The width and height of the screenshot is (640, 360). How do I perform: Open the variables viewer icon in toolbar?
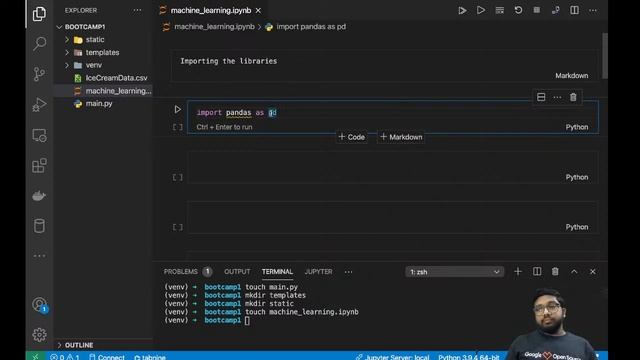556,10
